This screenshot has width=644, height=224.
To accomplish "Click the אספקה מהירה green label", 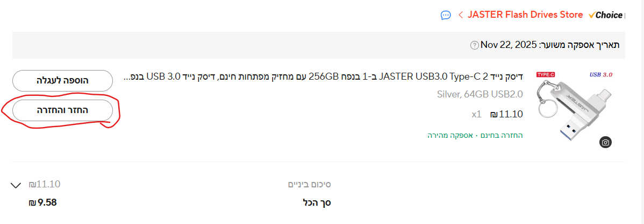I will (450, 135).
